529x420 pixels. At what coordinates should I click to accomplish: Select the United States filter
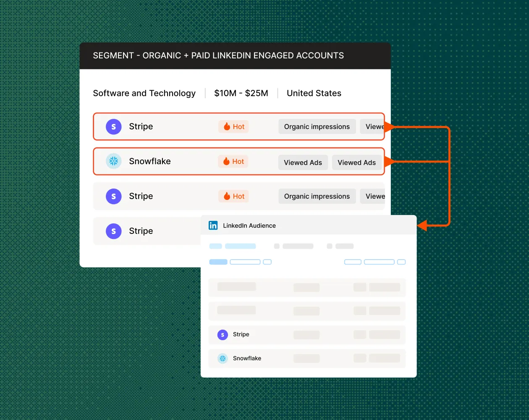[314, 93]
